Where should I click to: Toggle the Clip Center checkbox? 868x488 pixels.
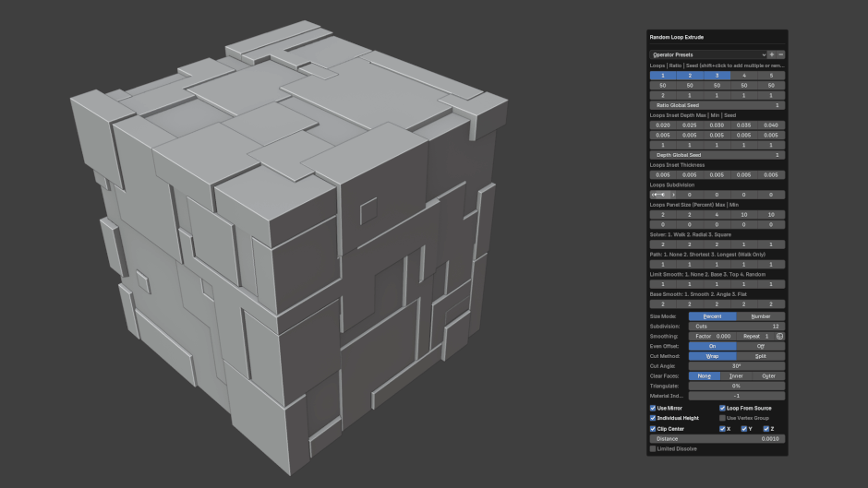[x=653, y=429]
